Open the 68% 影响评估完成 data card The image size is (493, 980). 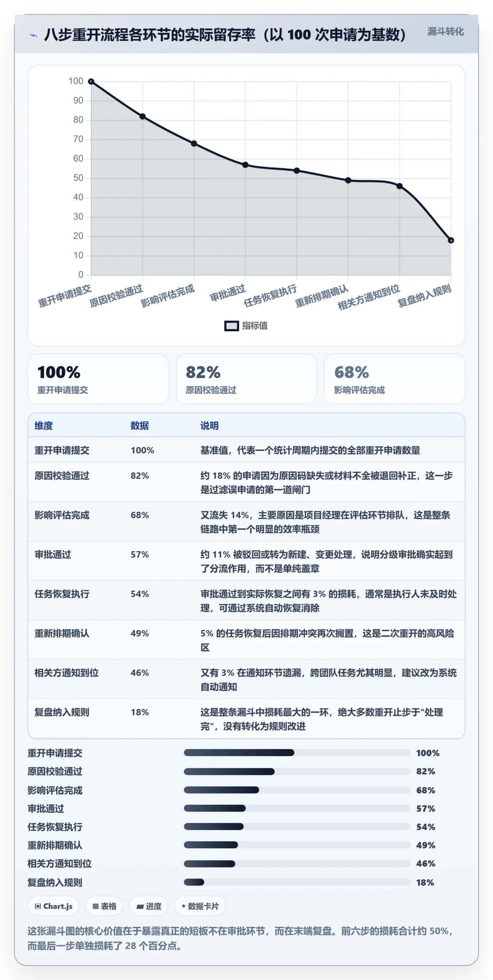click(395, 379)
